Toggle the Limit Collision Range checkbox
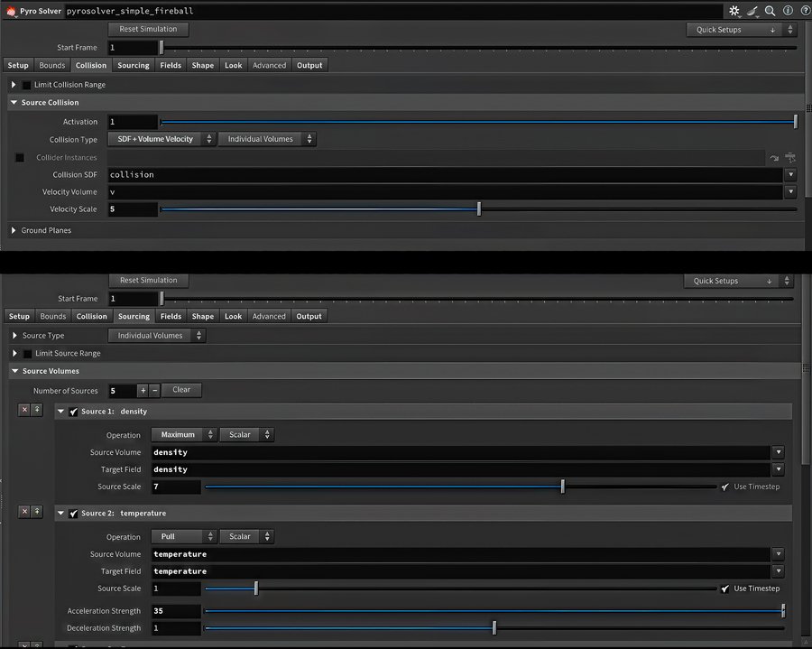The height and width of the screenshot is (649, 812). point(26,85)
